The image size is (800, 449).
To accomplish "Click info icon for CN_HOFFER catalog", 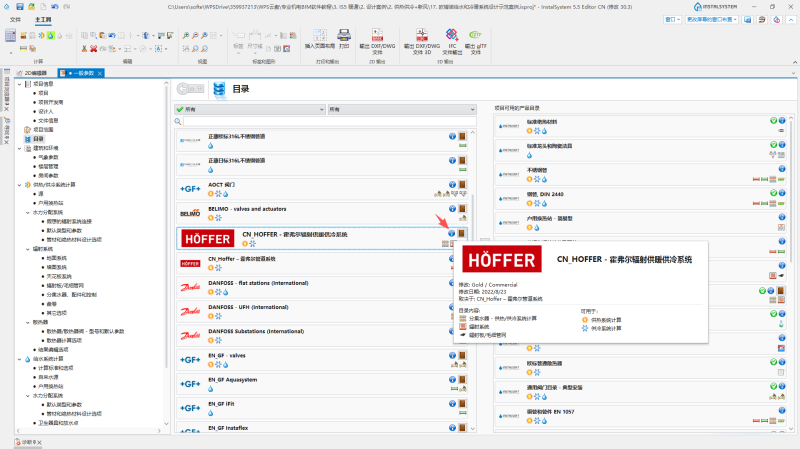I will coord(452,233).
